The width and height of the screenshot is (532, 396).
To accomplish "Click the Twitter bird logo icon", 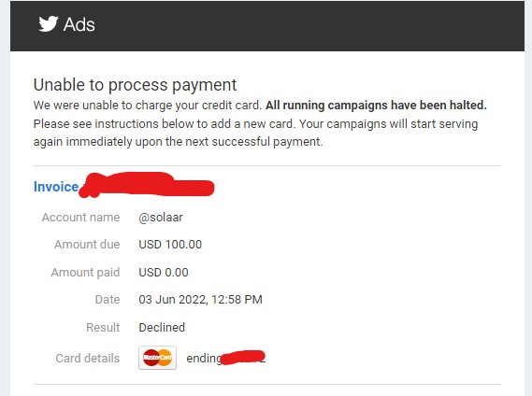I will pyautogui.click(x=49, y=24).
